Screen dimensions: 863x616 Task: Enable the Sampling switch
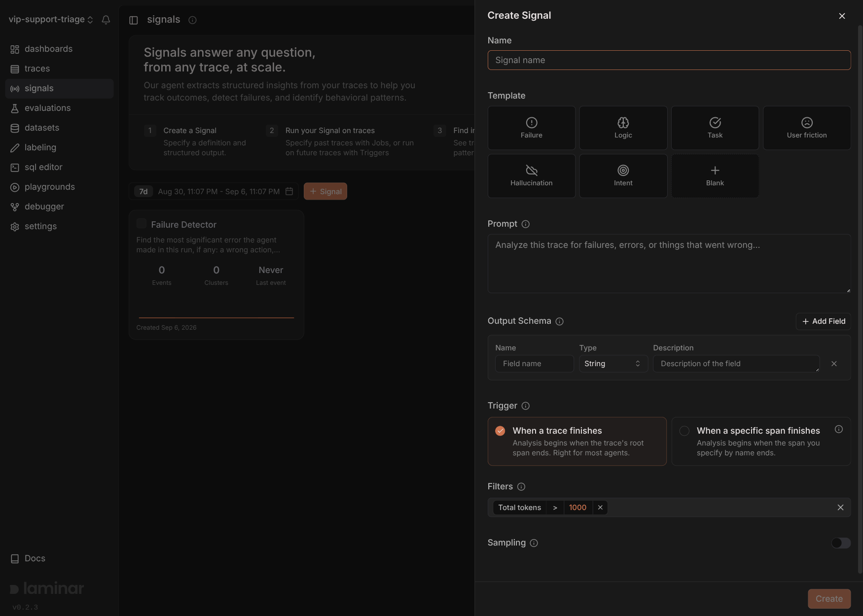[x=840, y=543]
